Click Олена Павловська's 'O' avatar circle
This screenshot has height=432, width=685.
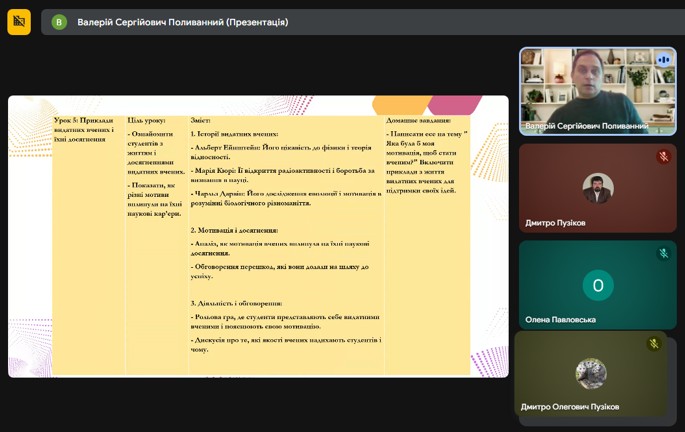click(598, 285)
